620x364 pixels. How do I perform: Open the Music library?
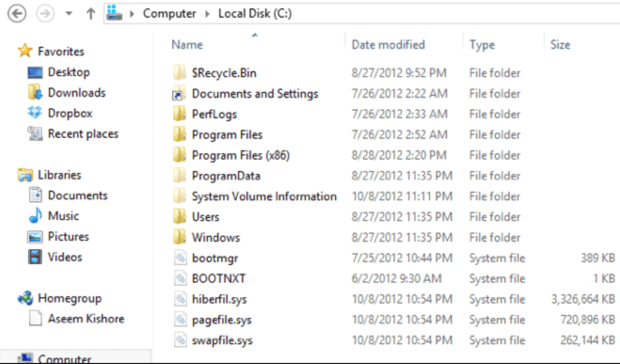coord(63,216)
